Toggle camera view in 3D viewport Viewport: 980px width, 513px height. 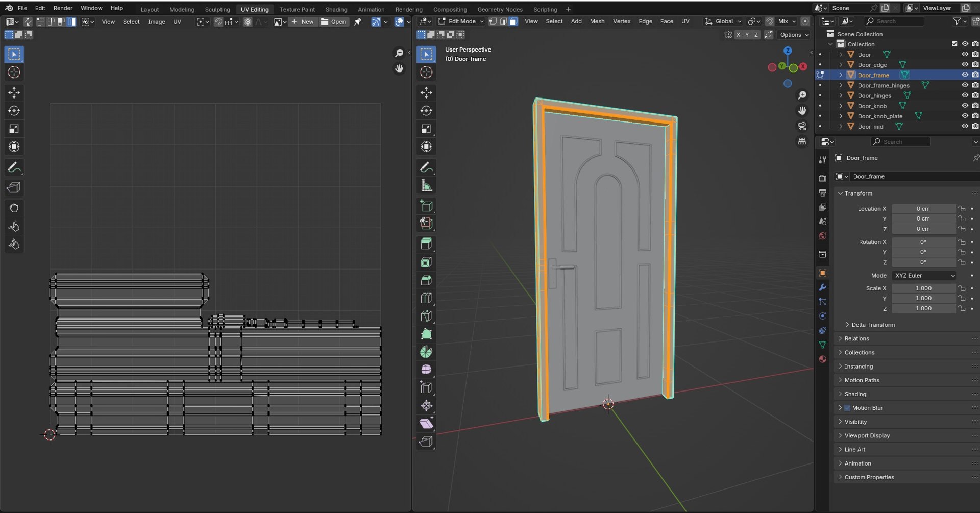coord(802,126)
